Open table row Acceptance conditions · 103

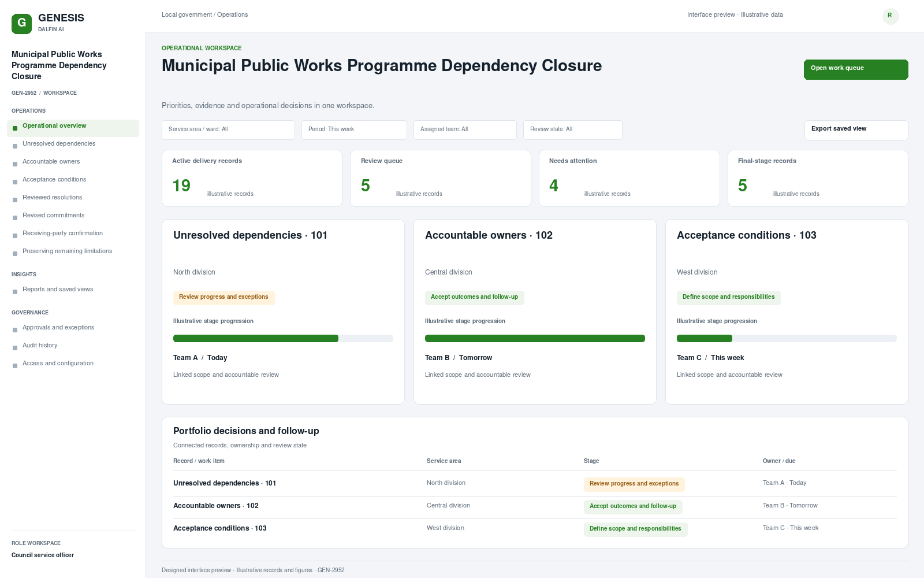point(535,529)
